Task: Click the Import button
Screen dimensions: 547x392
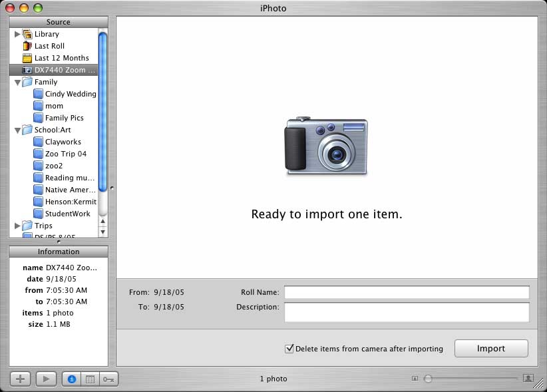Action: pos(491,348)
